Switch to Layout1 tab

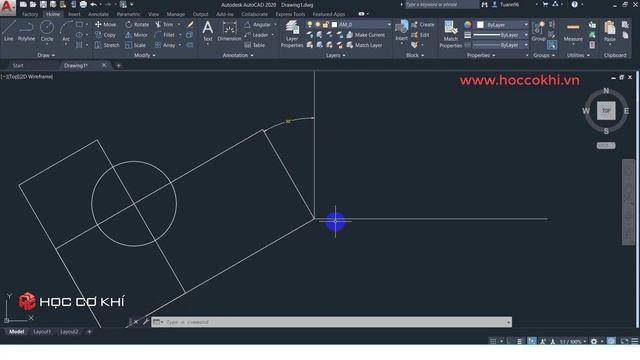click(42, 332)
